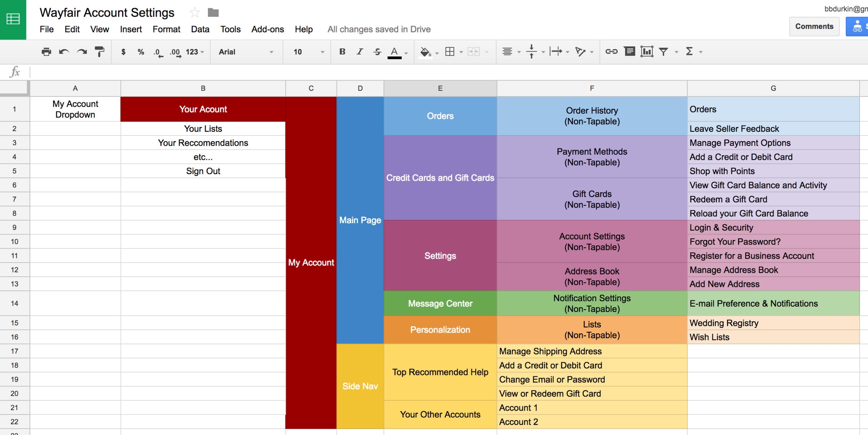This screenshot has width=868, height=435.
Task: Click the Filter icon
Action: point(663,52)
